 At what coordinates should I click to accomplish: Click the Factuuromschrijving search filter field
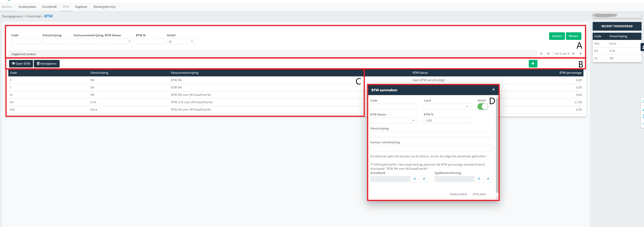click(88, 41)
